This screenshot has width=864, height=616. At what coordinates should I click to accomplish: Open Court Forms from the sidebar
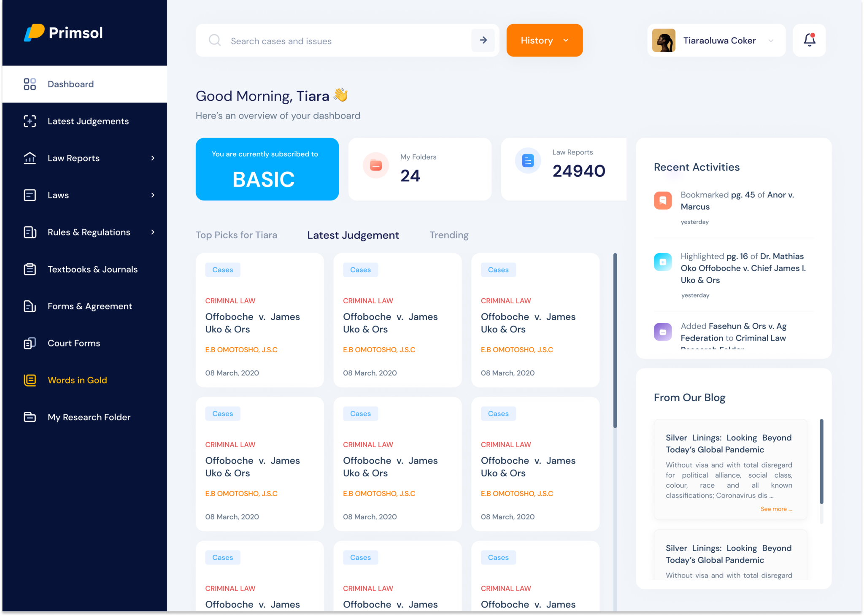coord(74,343)
